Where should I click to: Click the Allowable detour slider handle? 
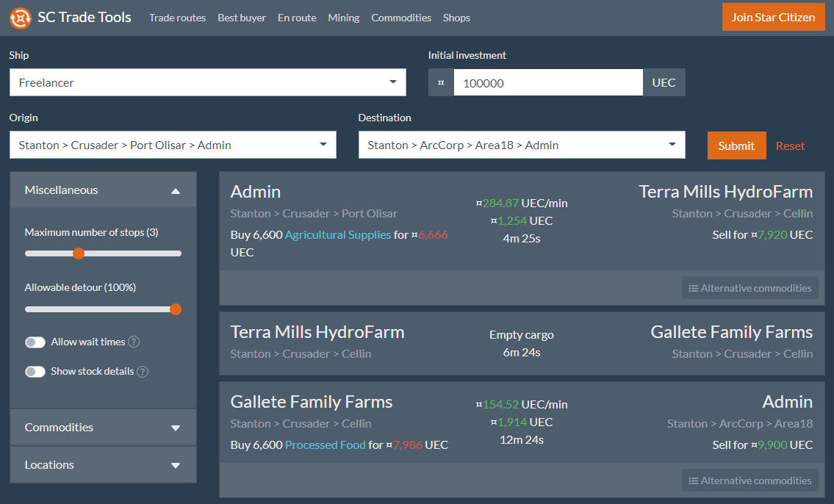(x=176, y=309)
